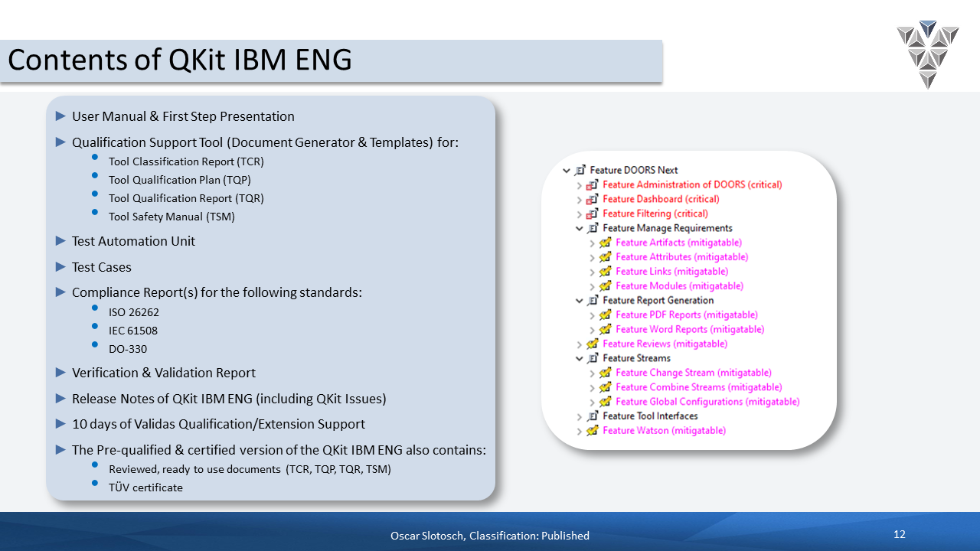The width and height of the screenshot is (980, 551).
Task: Click the Feature Word Reports icon
Action: tap(606, 329)
